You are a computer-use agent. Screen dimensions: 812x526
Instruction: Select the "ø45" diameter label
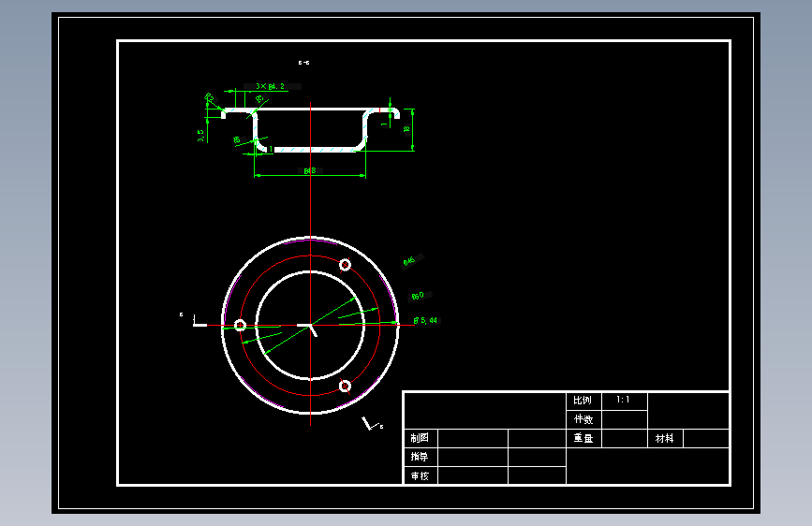tap(409, 261)
